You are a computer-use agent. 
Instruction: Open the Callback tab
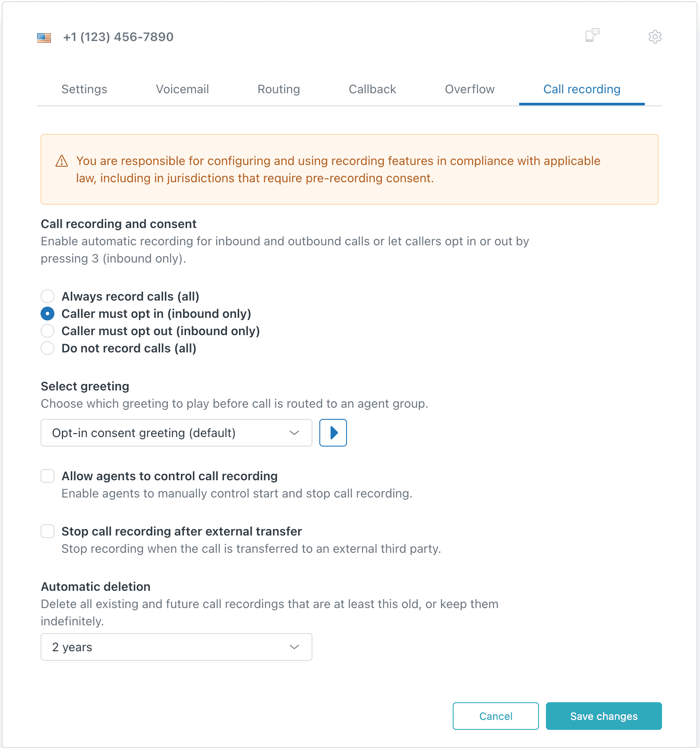click(372, 89)
